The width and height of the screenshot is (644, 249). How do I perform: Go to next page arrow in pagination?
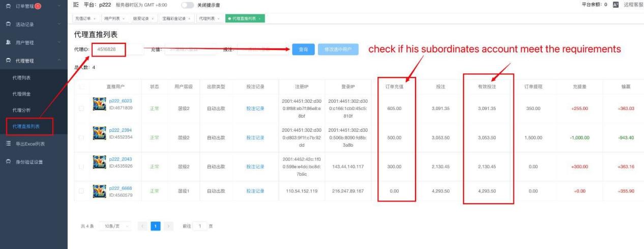(168, 226)
